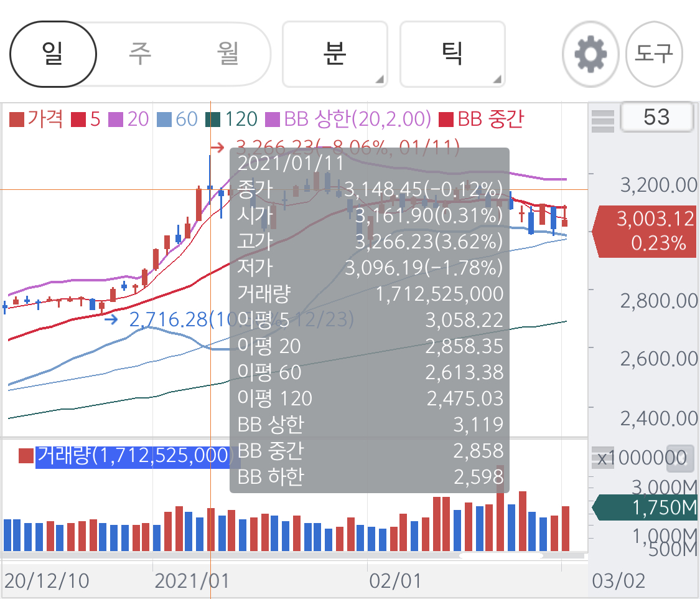Click the 2,400.00 price axis label

point(659,418)
